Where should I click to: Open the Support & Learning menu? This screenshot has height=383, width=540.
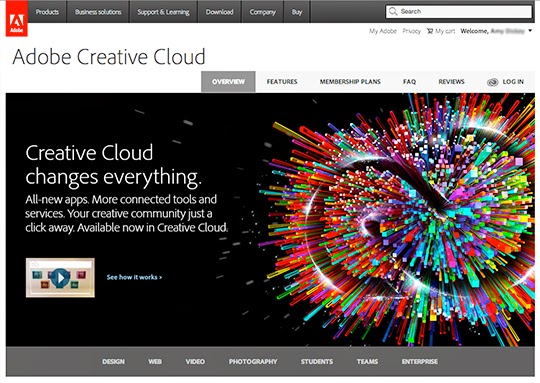[x=163, y=12]
